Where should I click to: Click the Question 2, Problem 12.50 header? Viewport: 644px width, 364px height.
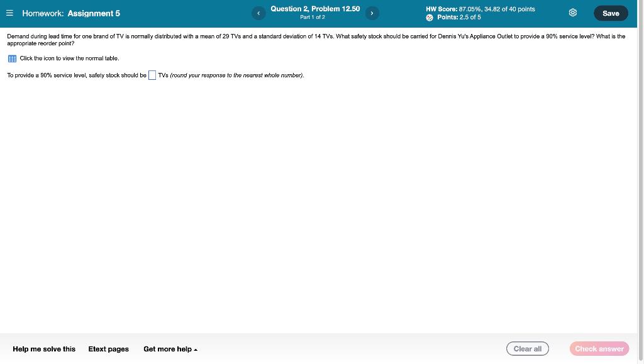[x=314, y=9]
